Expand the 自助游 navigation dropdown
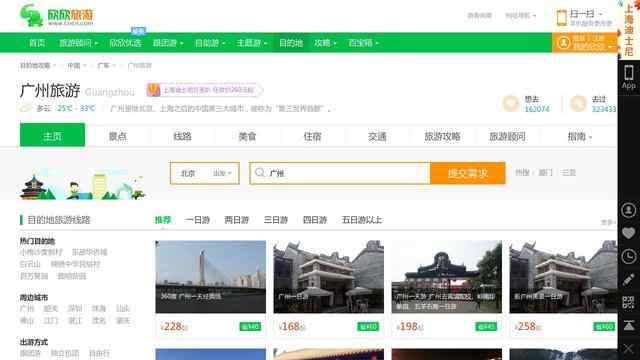The image size is (640, 360). [x=210, y=43]
